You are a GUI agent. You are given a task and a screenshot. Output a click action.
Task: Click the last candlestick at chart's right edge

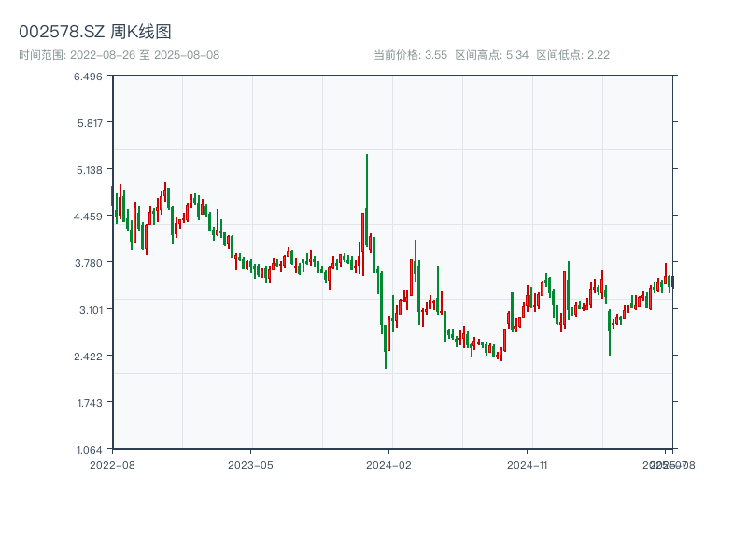tap(671, 282)
